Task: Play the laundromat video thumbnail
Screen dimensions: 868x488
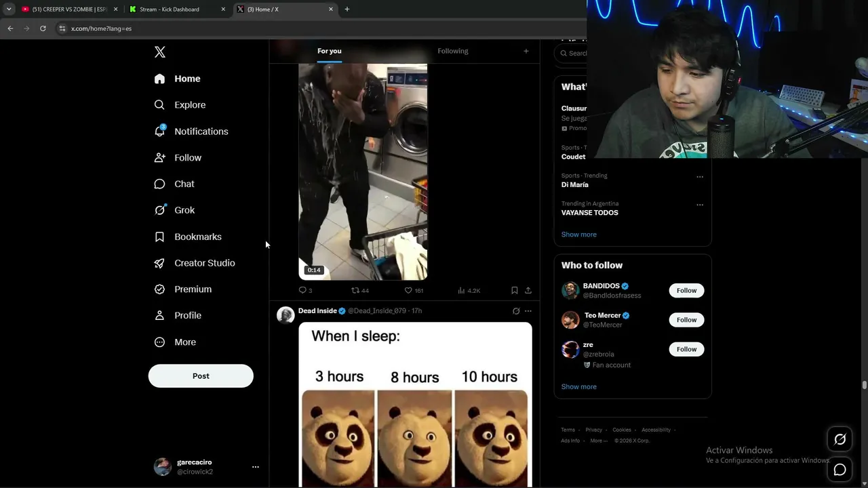Action: tap(363, 172)
